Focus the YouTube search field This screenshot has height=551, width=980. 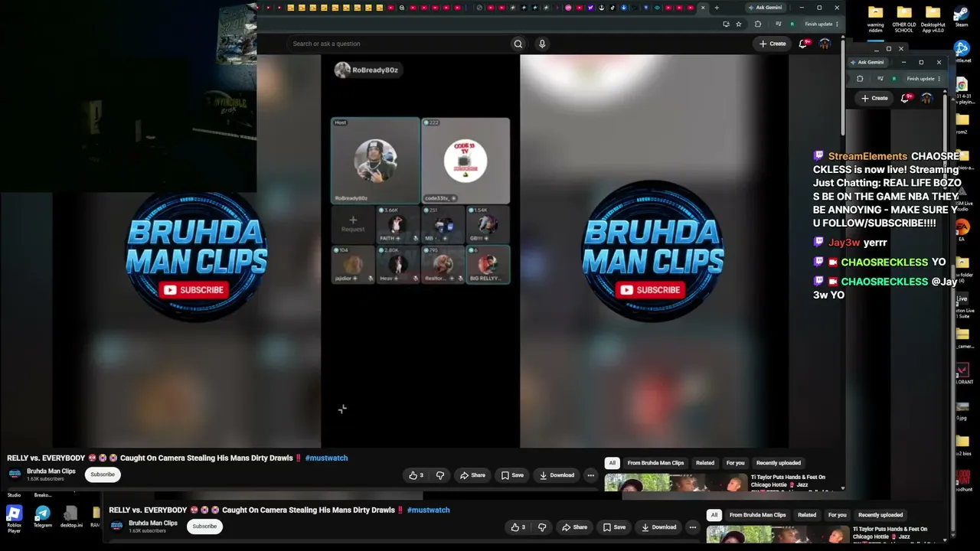click(x=398, y=44)
